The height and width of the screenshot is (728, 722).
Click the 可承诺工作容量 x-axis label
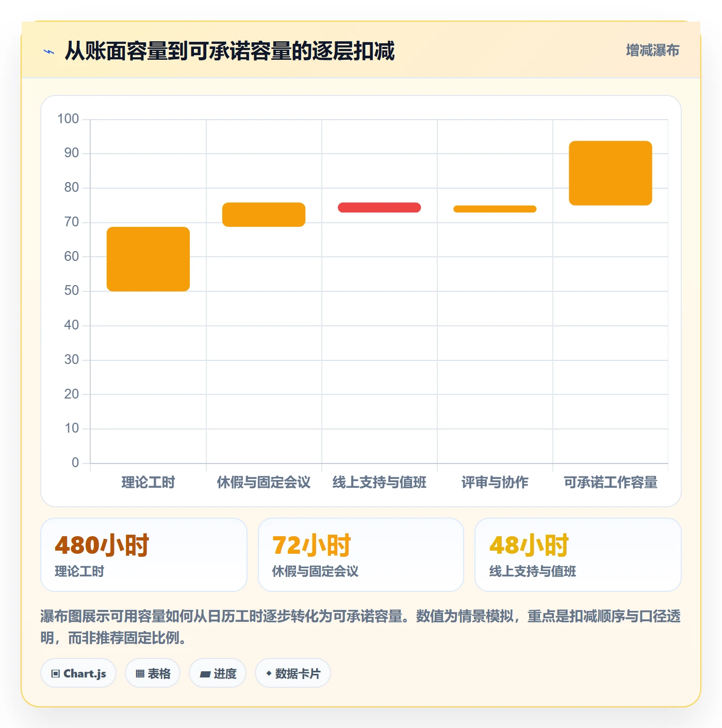click(610, 482)
